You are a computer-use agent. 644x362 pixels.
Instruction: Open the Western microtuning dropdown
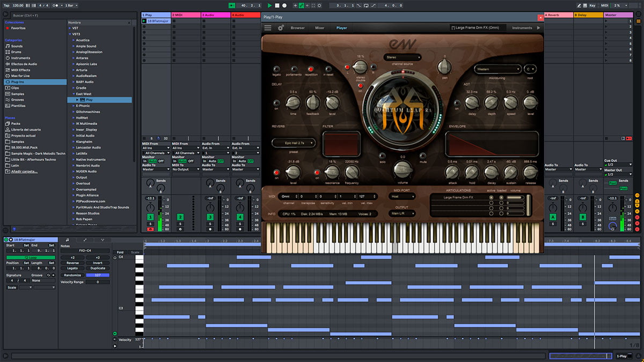click(x=498, y=69)
